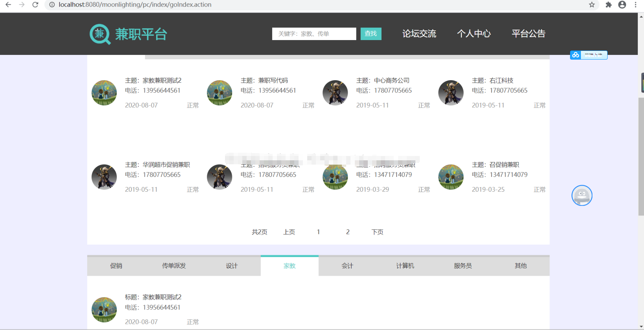Screen dimensions: 644x330
Task: Open avatar of 兼职写代码 listing
Action: 220,93
